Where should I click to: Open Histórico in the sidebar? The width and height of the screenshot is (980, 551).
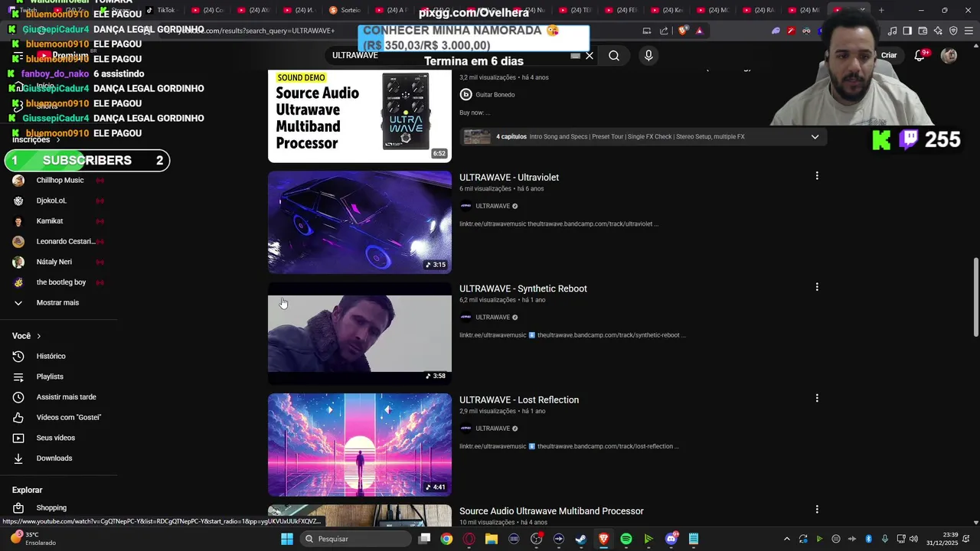click(x=51, y=356)
